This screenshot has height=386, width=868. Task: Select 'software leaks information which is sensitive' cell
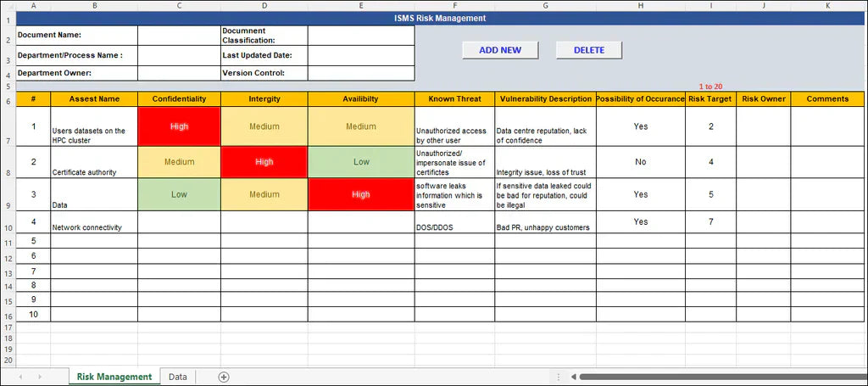coord(454,194)
